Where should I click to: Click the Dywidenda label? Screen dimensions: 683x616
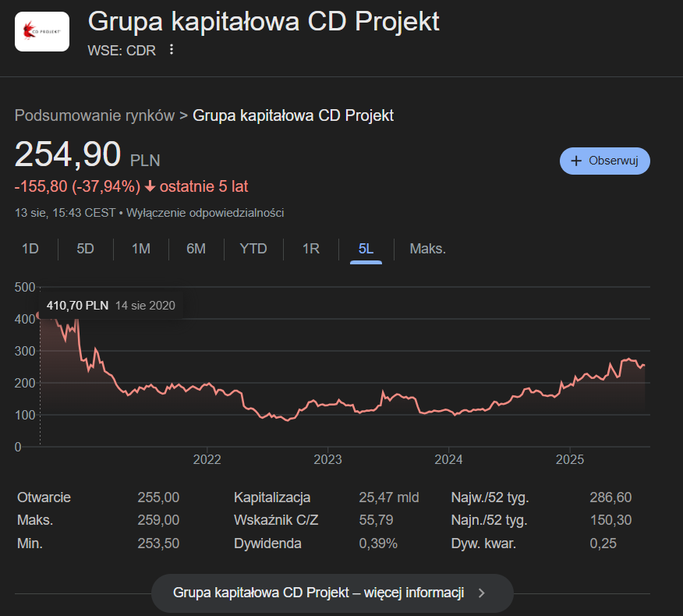[267, 543]
